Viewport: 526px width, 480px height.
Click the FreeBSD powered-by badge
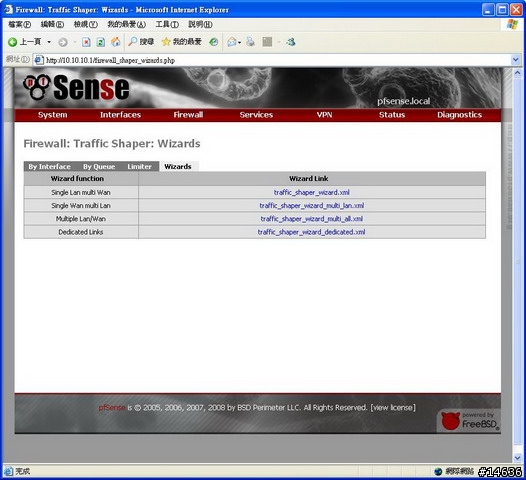(x=469, y=421)
